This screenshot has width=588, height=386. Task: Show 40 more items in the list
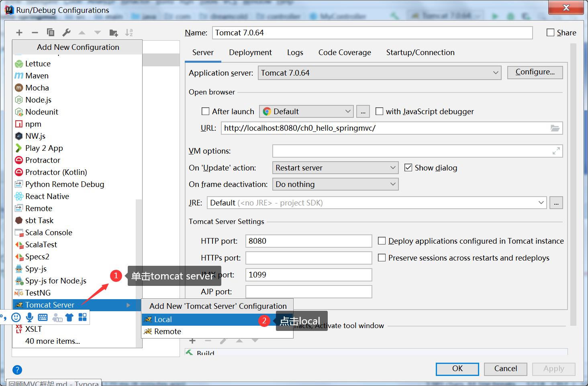click(53, 341)
